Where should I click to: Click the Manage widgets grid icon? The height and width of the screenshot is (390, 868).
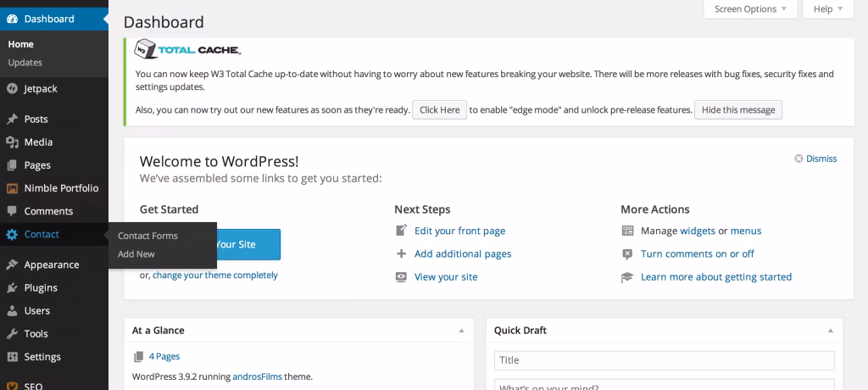click(x=627, y=231)
